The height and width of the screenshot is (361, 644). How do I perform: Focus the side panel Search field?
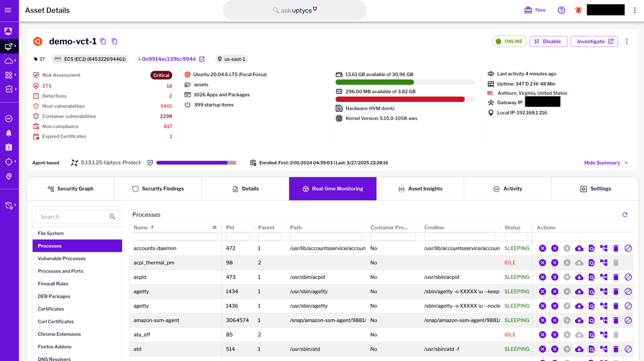click(77, 217)
